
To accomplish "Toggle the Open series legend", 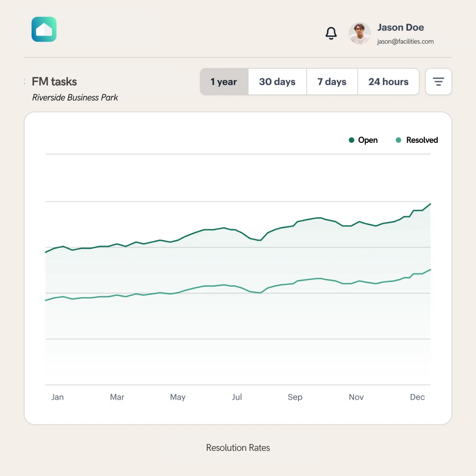I will pyautogui.click(x=368, y=140).
